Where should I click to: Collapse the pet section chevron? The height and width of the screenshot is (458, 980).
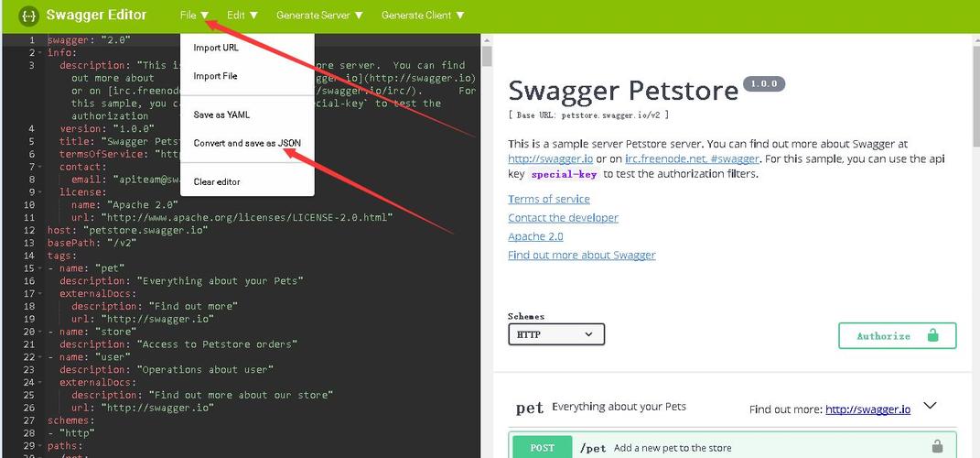[x=930, y=406]
